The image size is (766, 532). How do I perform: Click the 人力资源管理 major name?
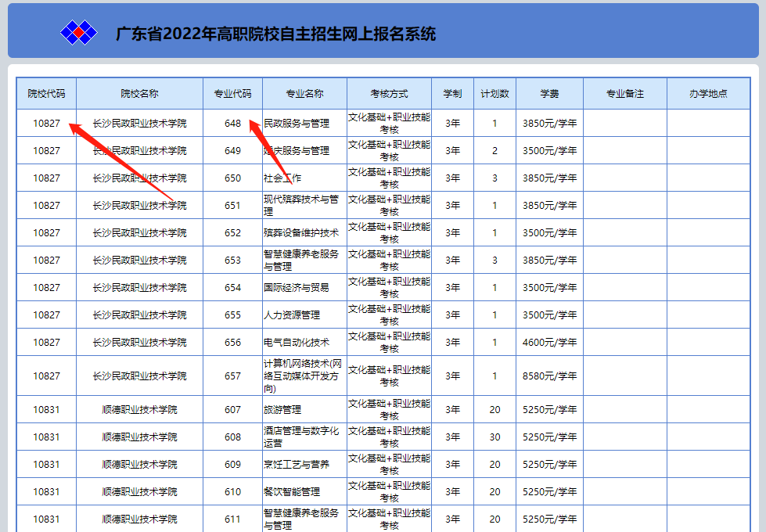pos(292,315)
